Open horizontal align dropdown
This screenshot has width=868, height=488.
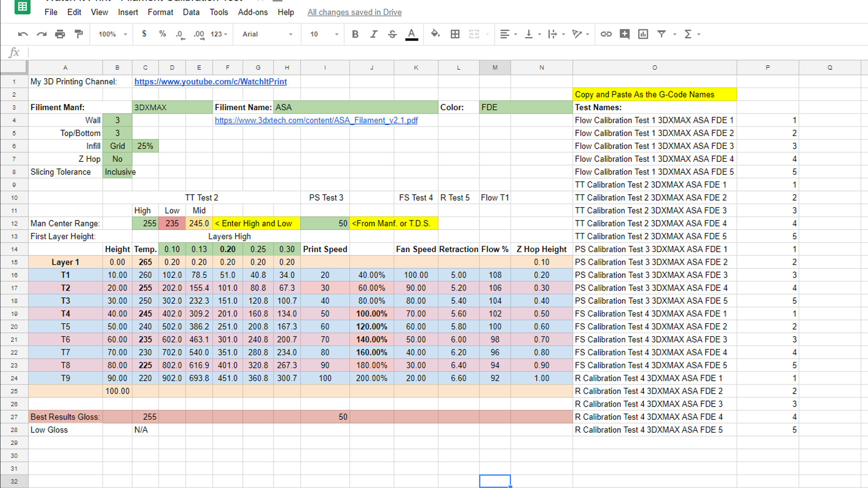(509, 34)
